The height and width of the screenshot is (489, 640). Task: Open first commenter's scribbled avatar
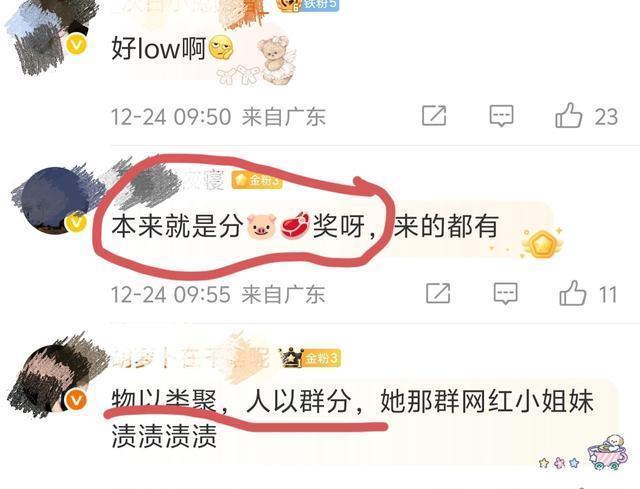(x=49, y=35)
